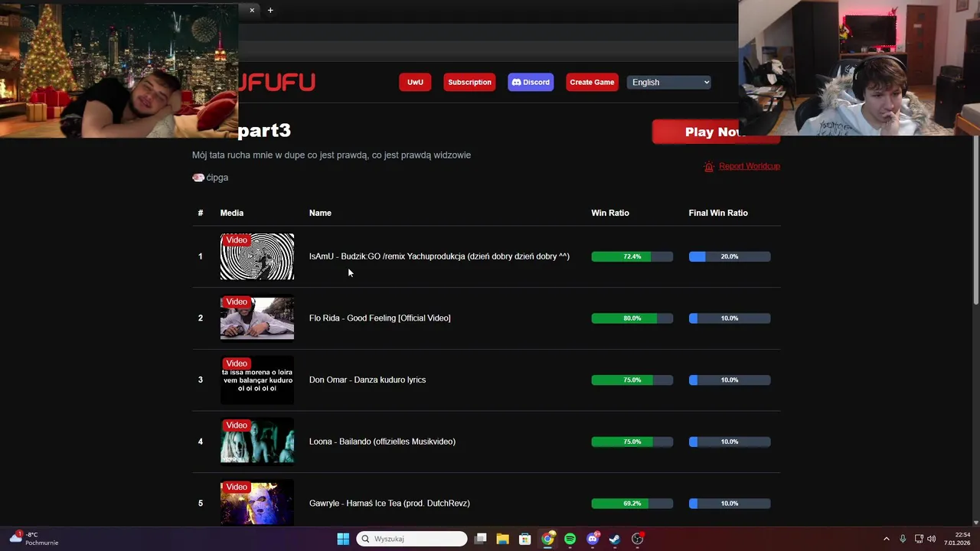This screenshot has height=551, width=980.
Task: Click the Wyszukaj search box
Action: click(412, 539)
